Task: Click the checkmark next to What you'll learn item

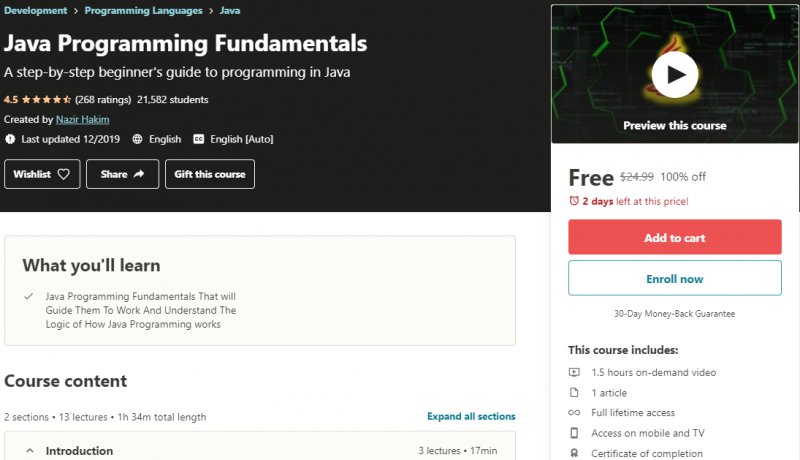Action: 29,296
